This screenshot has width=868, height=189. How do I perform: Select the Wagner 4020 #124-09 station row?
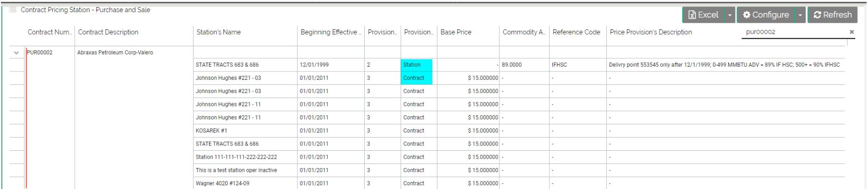222,183
